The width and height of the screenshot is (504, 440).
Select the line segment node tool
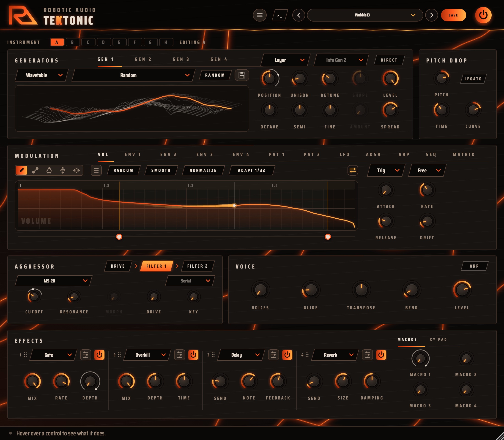pos(35,170)
